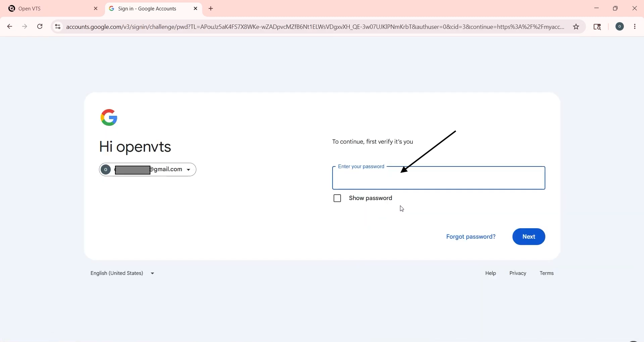Viewport: 644px width, 342px height.
Task: Click the 'To continue, first verify it's you' text
Action: tap(373, 142)
